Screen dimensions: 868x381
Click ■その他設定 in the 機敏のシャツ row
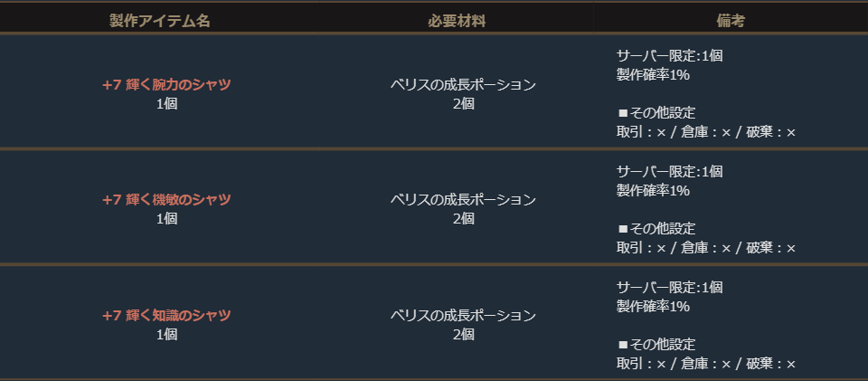coord(656,229)
